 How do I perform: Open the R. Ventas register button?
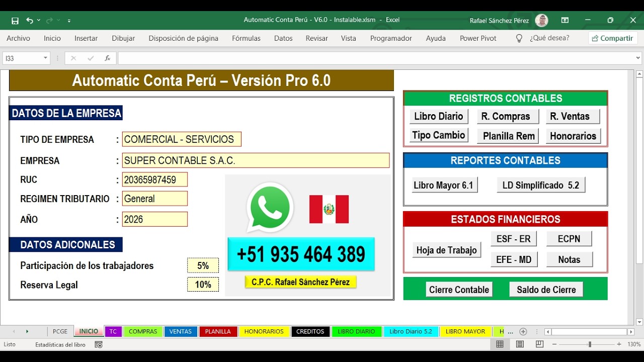coord(573,117)
